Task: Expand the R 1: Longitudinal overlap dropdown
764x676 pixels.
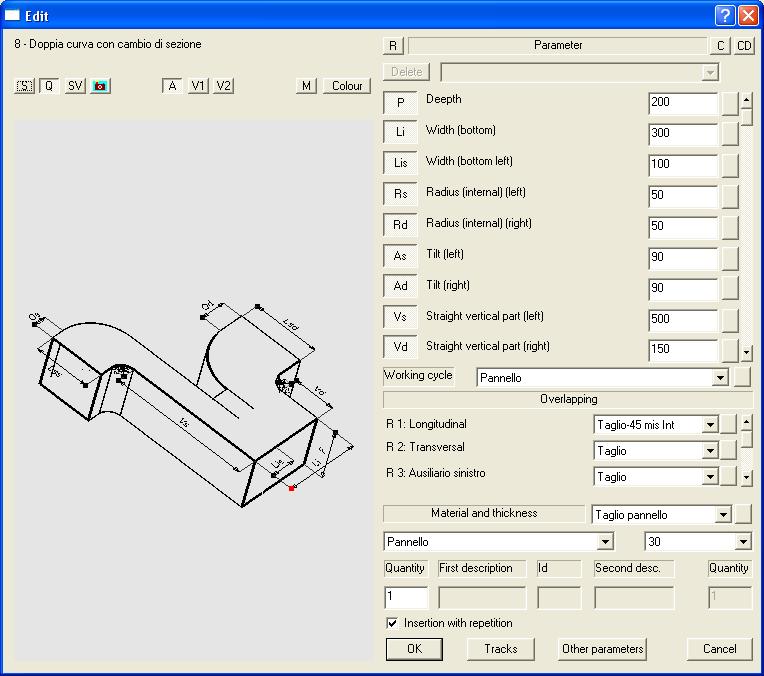Action: click(710, 425)
